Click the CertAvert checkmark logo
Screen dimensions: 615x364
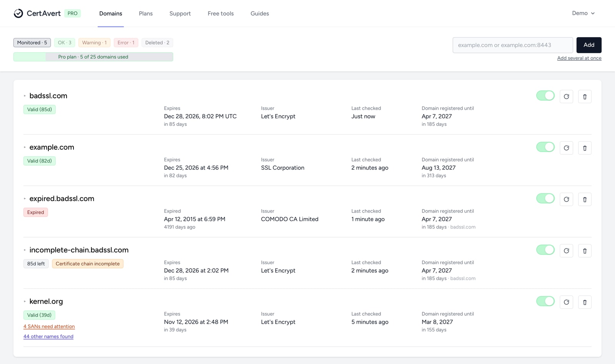(18, 13)
